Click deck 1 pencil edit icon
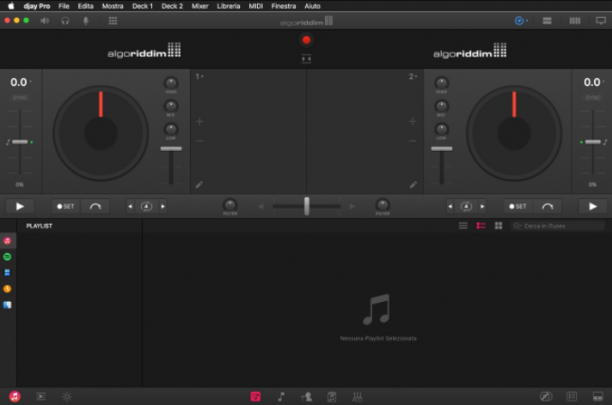 click(x=199, y=185)
